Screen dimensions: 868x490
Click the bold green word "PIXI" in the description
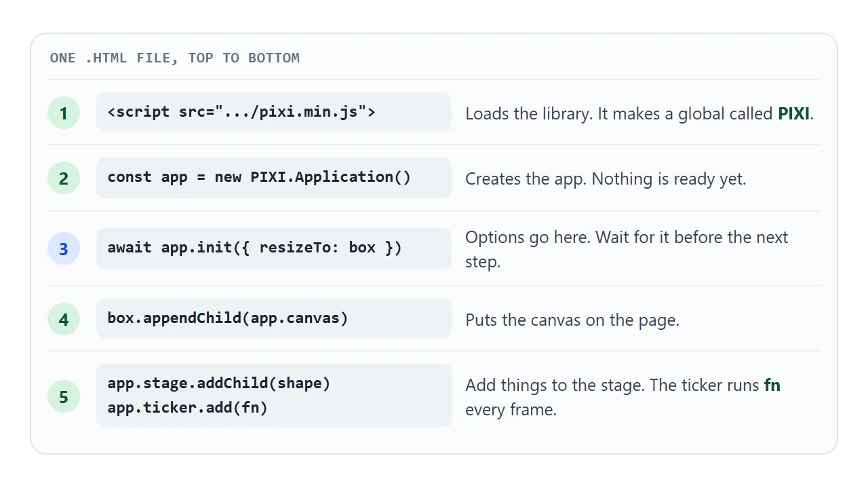pos(794,113)
